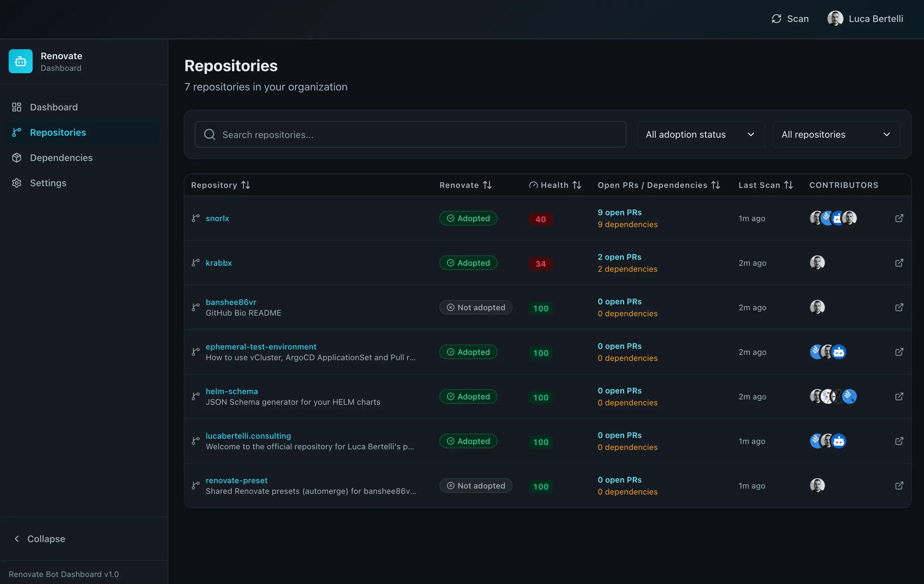Image resolution: width=924 pixels, height=584 pixels.
Task: Open the renovate-preset repository link
Action: 236,480
